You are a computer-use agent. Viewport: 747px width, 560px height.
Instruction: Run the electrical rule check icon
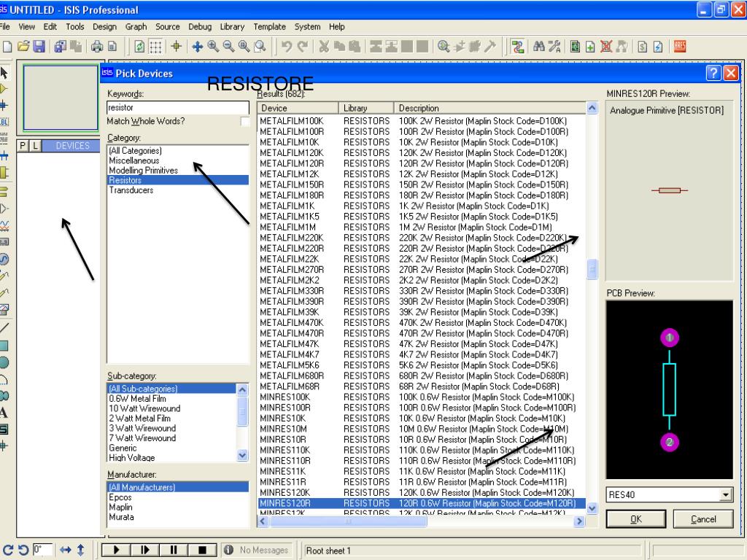click(x=658, y=46)
